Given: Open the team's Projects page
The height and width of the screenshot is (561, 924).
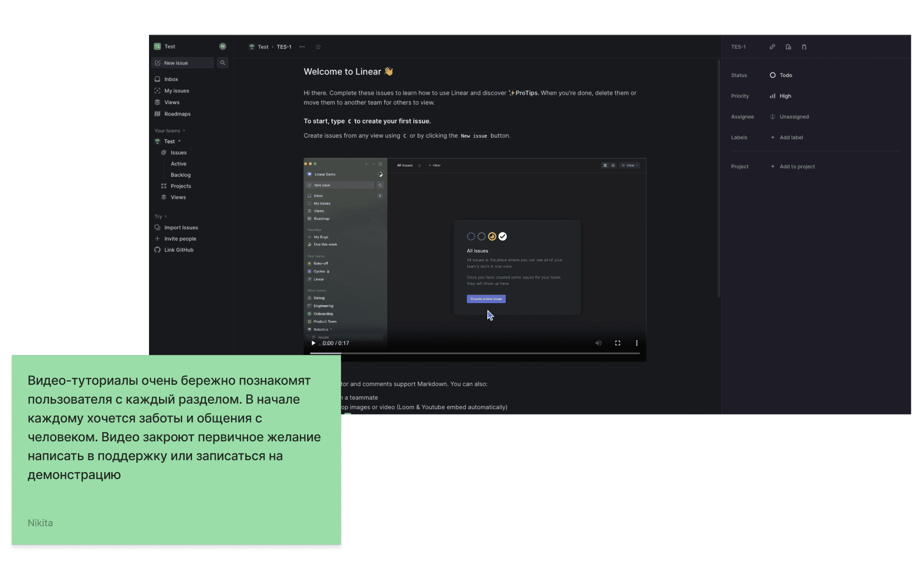Looking at the screenshot, I should (x=181, y=186).
